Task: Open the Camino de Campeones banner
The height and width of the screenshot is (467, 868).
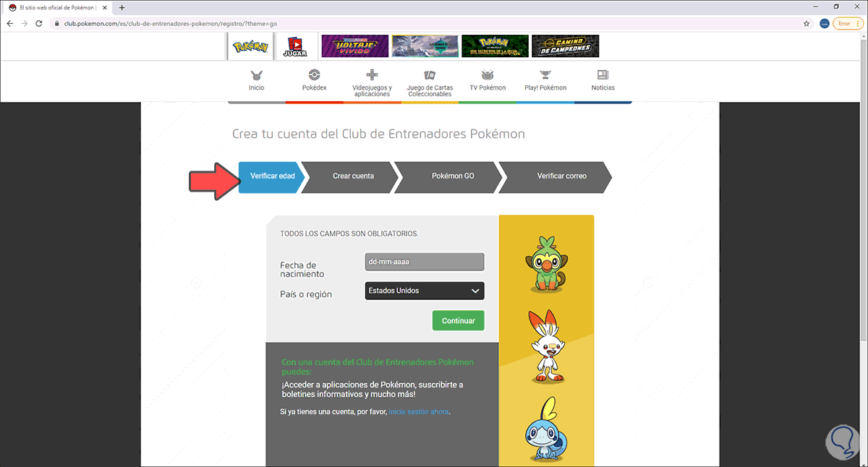Action: (x=565, y=46)
